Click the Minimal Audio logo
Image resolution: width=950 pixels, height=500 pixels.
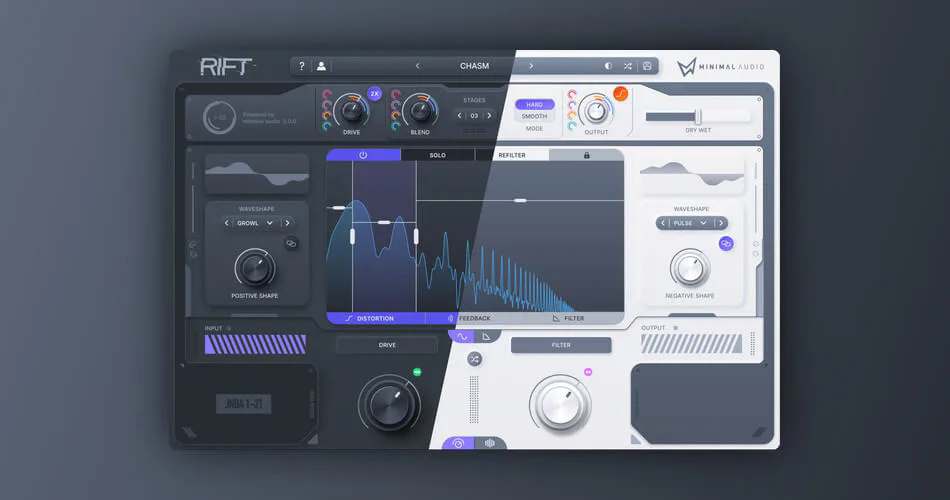pos(720,67)
